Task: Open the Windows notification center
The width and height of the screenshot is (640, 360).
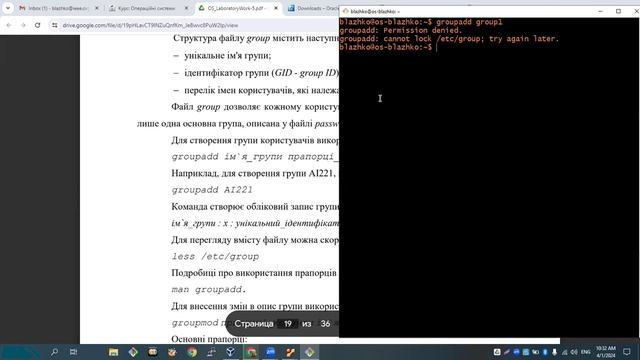Action: point(627,352)
